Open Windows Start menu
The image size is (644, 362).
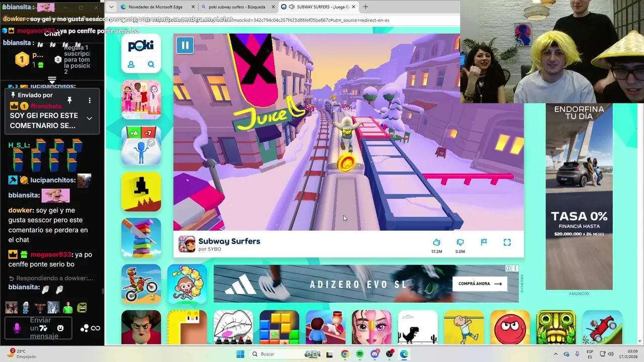(x=240, y=354)
